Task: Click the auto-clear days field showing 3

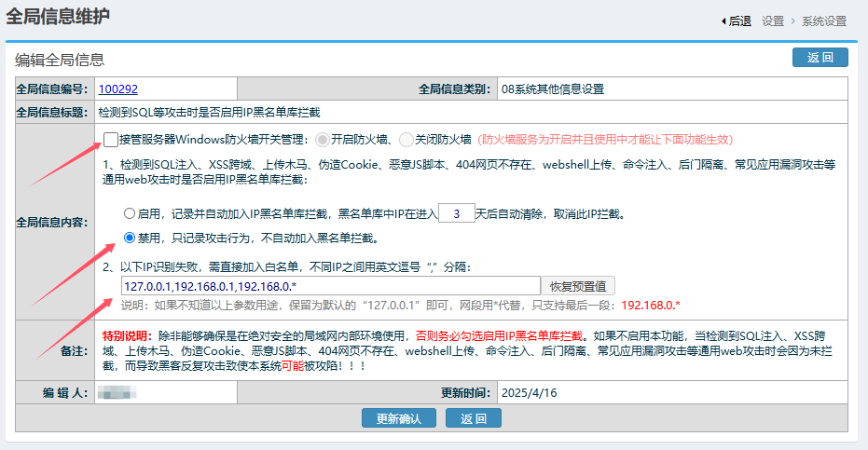Action: [x=456, y=213]
